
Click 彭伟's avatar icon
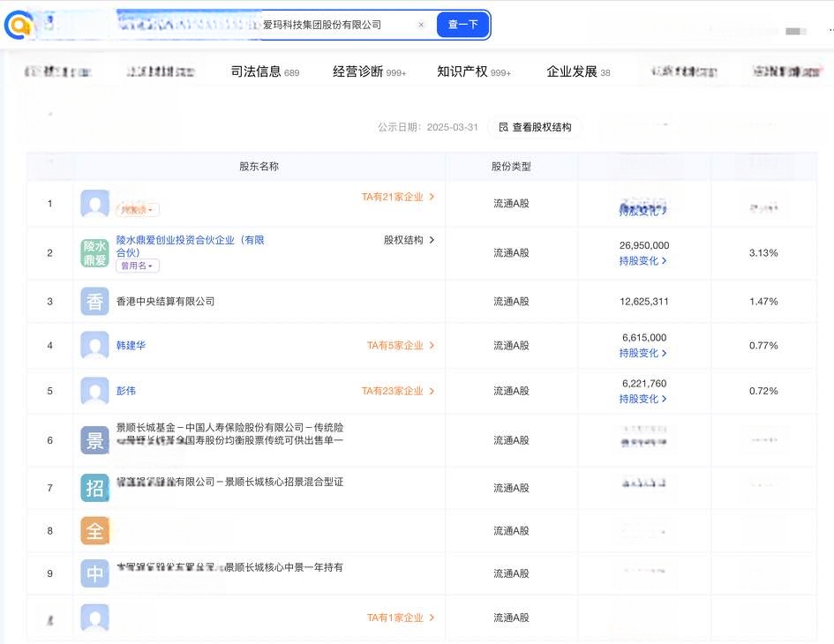click(x=94, y=391)
